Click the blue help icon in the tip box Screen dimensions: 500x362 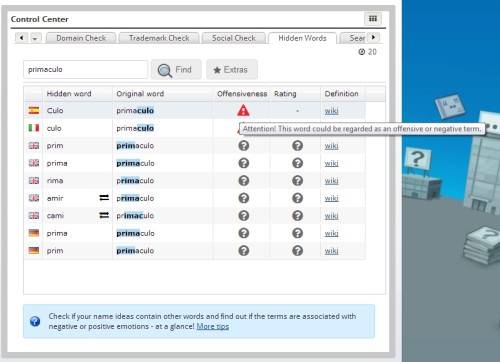(x=35, y=321)
